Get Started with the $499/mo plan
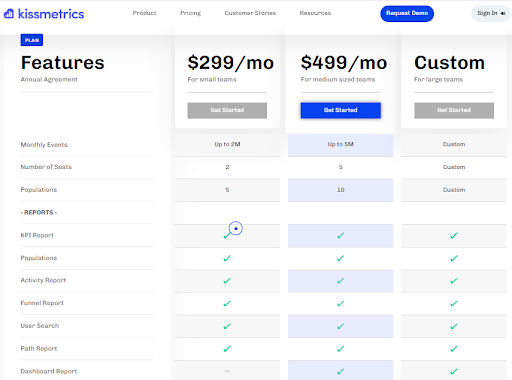Image resolution: width=512 pixels, height=380 pixels. coord(340,110)
